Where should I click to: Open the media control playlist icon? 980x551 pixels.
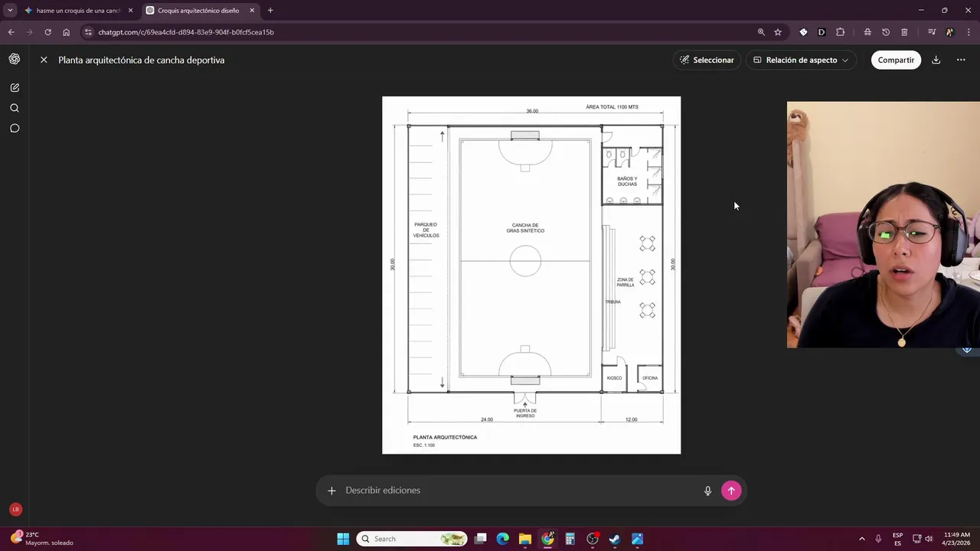[931, 32]
